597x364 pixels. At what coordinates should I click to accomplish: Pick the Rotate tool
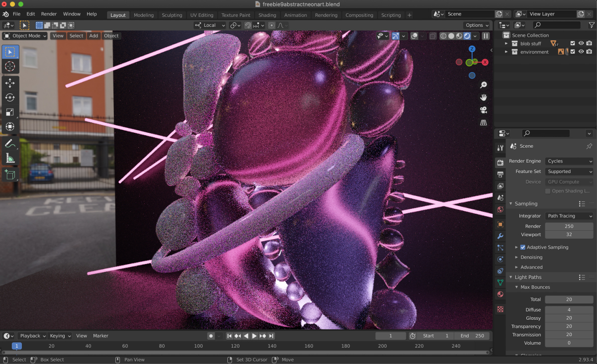[10, 97]
